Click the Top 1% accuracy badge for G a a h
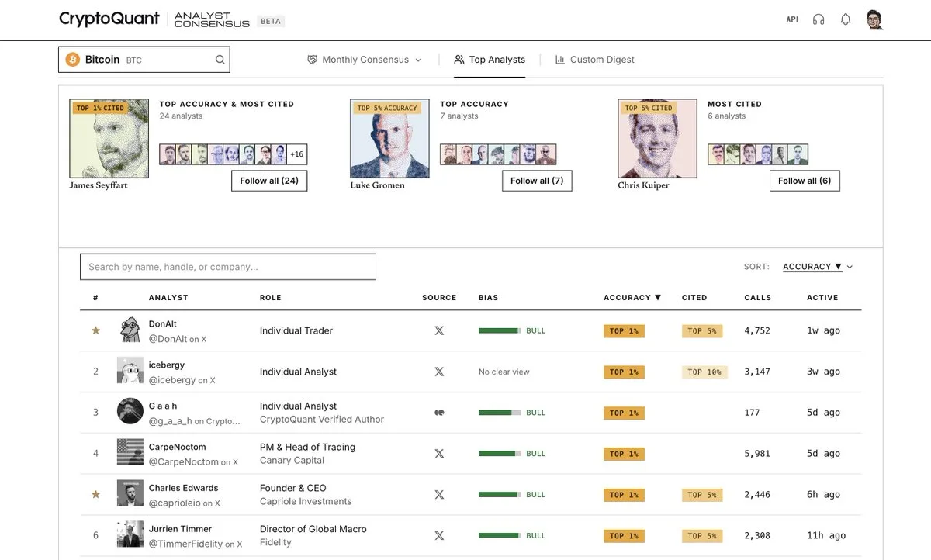 coord(624,413)
